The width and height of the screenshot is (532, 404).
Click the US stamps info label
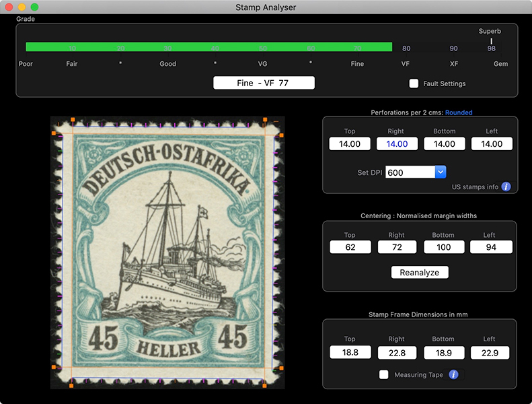pos(475,187)
